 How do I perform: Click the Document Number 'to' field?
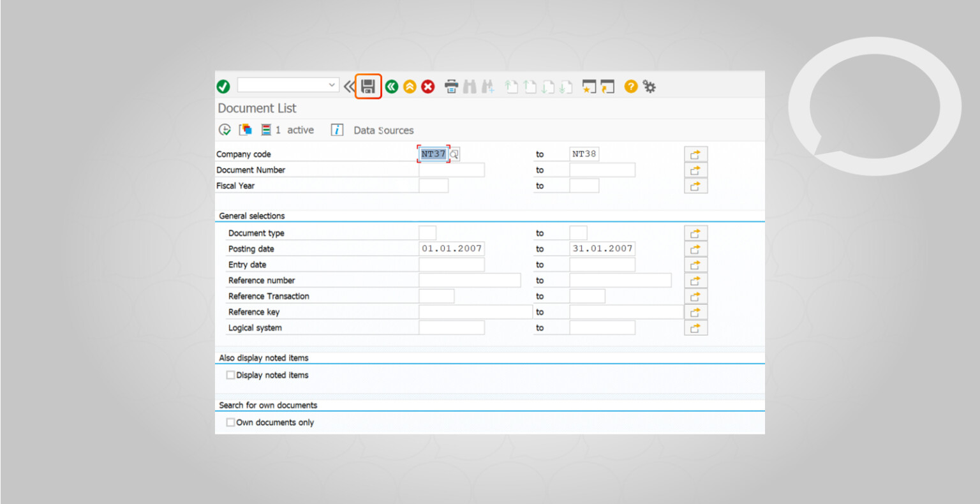[x=602, y=170]
